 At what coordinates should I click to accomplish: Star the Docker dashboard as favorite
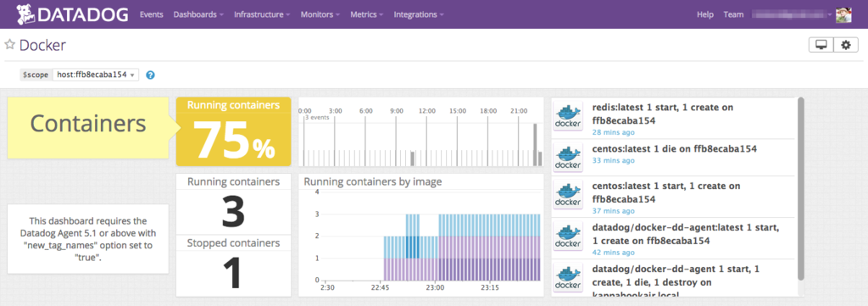(x=9, y=45)
